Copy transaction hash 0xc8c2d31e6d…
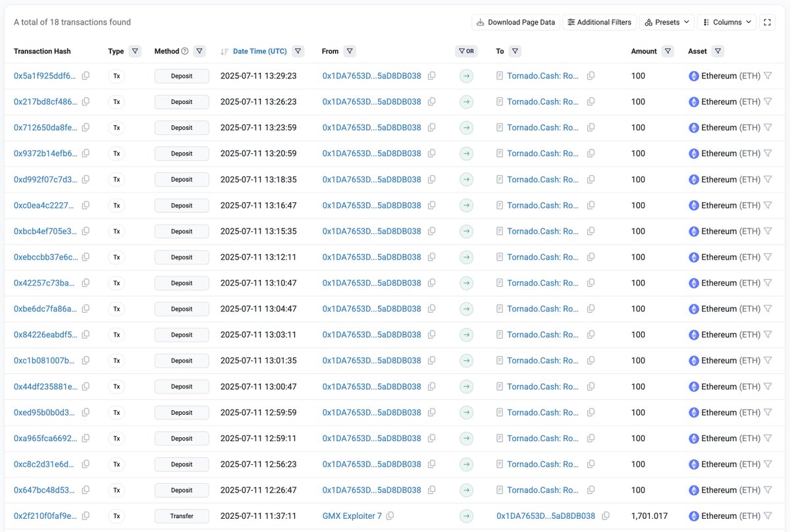The width and height of the screenshot is (790, 532). point(86,464)
